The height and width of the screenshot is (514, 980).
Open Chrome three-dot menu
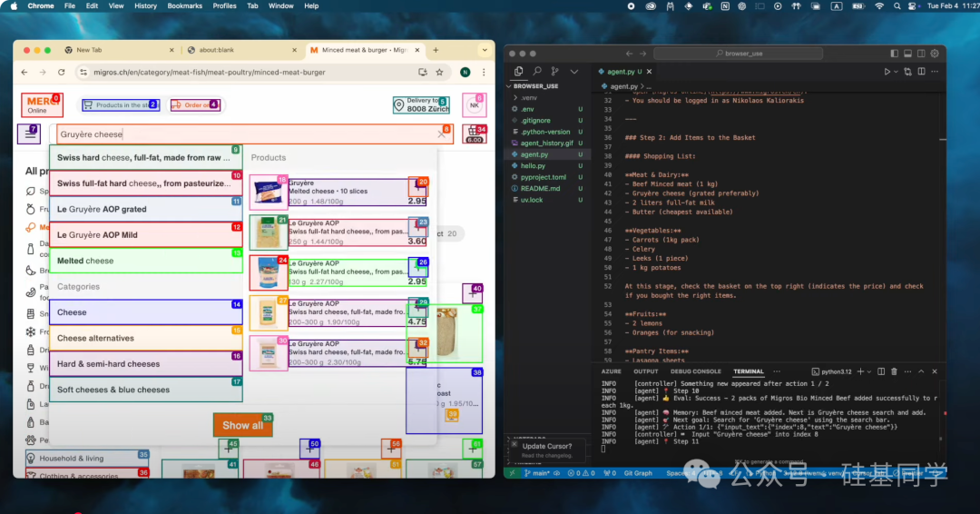(484, 72)
